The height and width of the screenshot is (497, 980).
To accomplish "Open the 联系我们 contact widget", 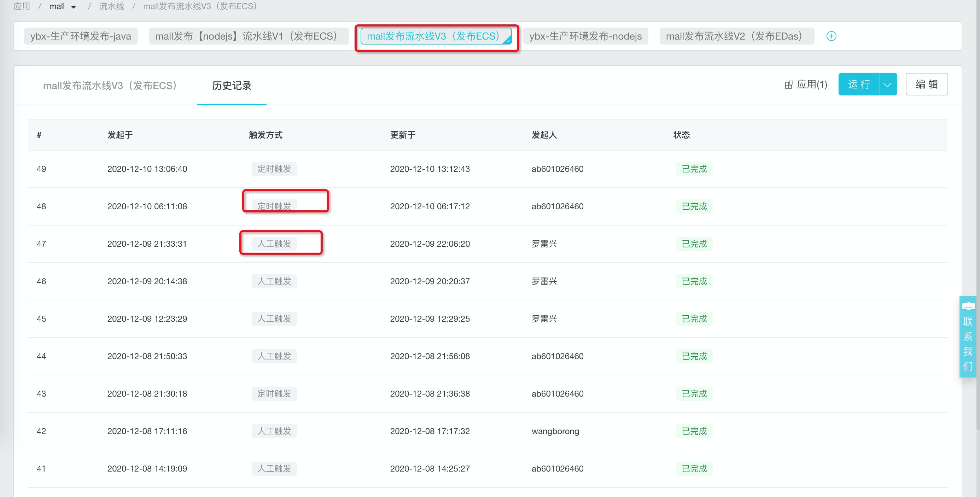I will [x=968, y=337].
